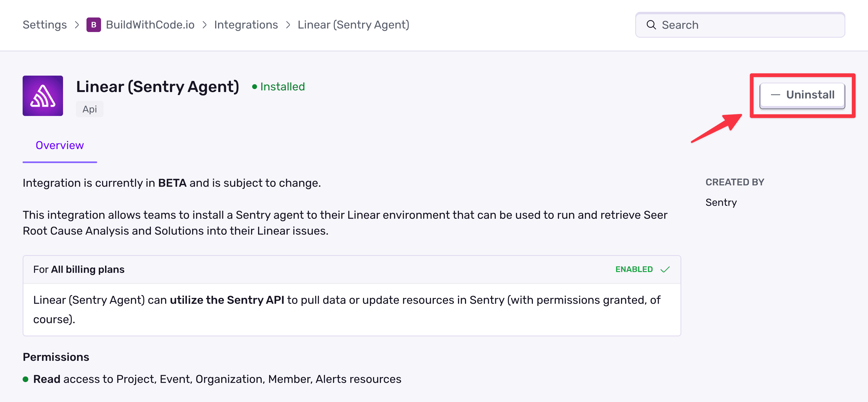Expand the chevron after Settings in breadcrumb
The height and width of the screenshot is (402, 868).
(77, 24)
